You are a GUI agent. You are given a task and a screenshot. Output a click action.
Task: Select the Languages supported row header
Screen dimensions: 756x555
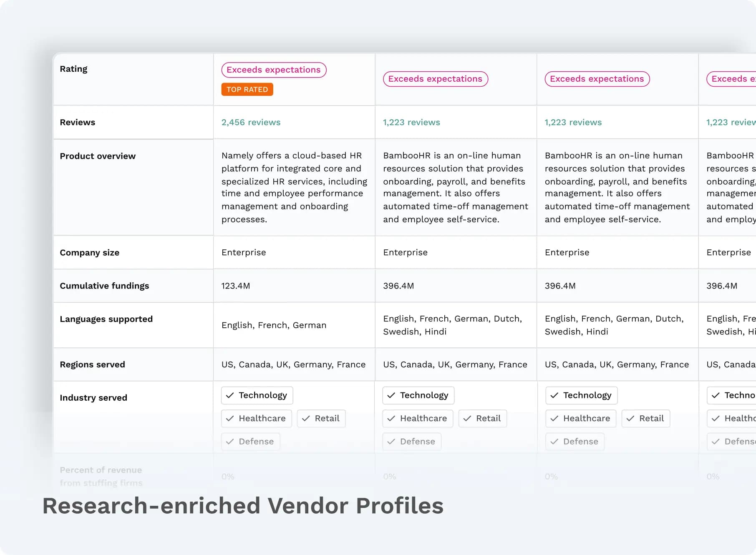(x=106, y=319)
